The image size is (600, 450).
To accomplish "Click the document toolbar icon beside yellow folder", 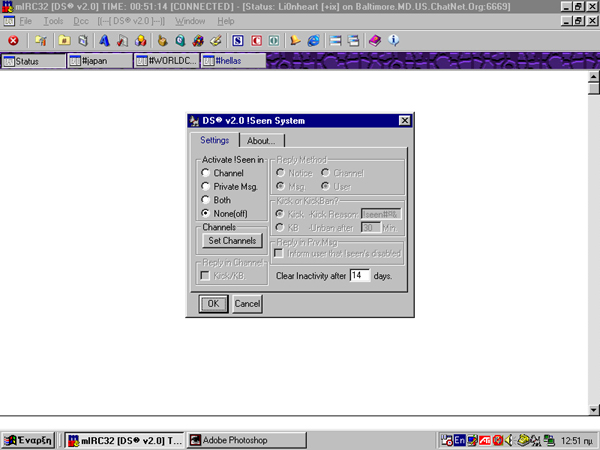I will point(83,40).
